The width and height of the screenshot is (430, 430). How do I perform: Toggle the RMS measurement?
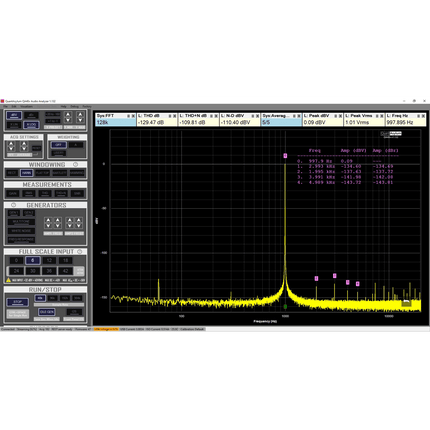[x=29, y=193]
